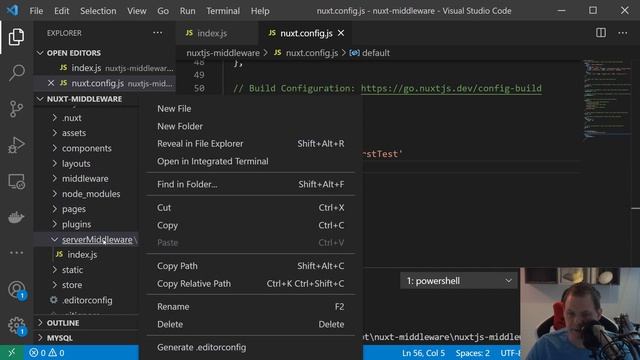
Task: Open index.js under serverMiddleware folder
Action: [82, 254]
